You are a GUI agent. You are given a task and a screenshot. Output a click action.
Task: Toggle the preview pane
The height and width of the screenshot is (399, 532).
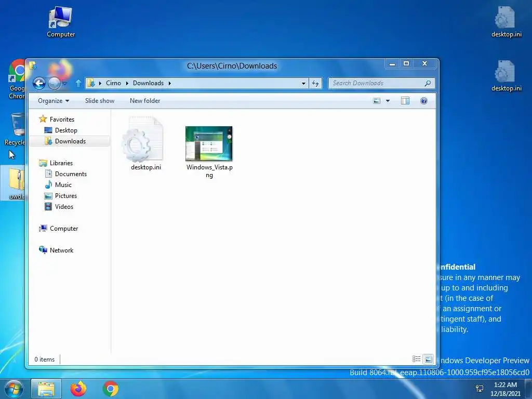405,101
